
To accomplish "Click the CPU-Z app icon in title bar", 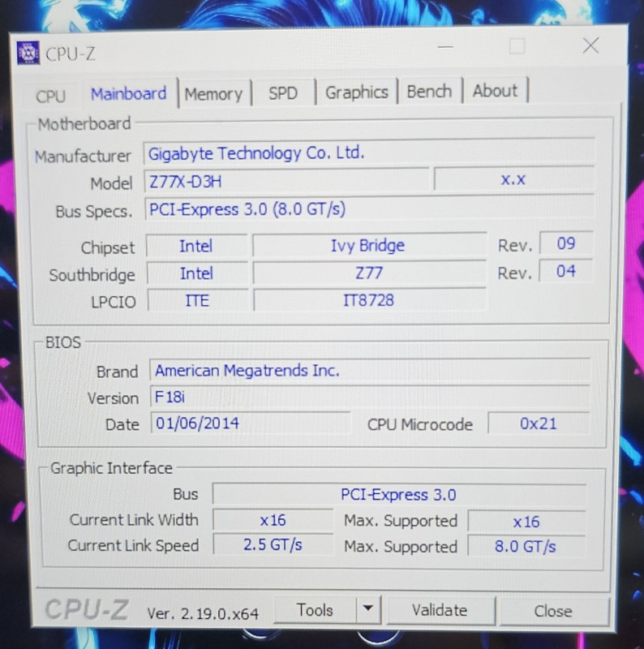I will [28, 53].
